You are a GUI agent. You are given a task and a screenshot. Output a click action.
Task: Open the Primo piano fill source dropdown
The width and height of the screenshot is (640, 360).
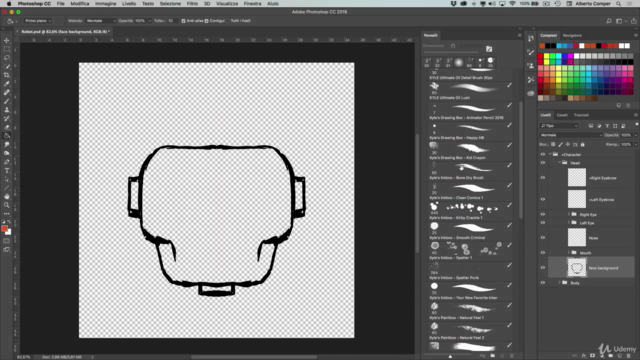38,21
